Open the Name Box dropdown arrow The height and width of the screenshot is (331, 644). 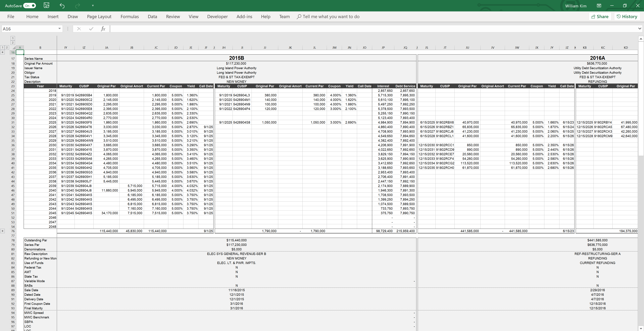pyautogui.click(x=60, y=29)
